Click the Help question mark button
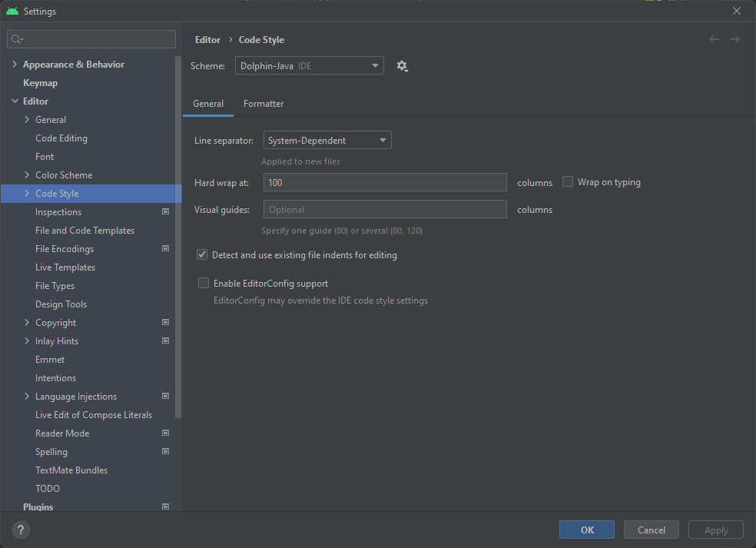The height and width of the screenshot is (548, 756). coord(21,530)
